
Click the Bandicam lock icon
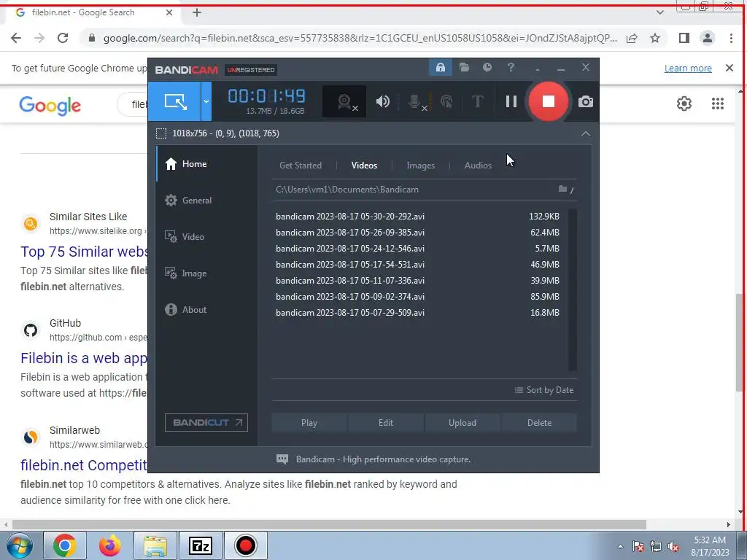(440, 68)
